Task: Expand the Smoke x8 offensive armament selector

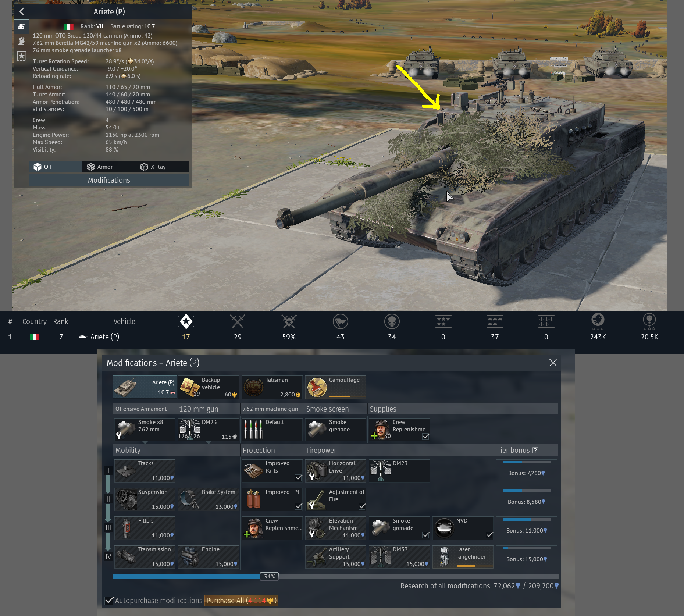Action: [145, 430]
